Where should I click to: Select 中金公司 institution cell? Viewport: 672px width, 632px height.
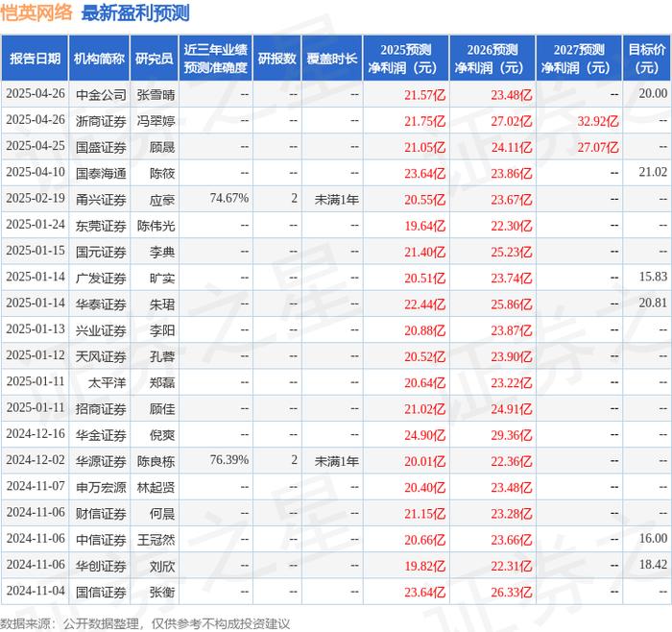click(101, 95)
